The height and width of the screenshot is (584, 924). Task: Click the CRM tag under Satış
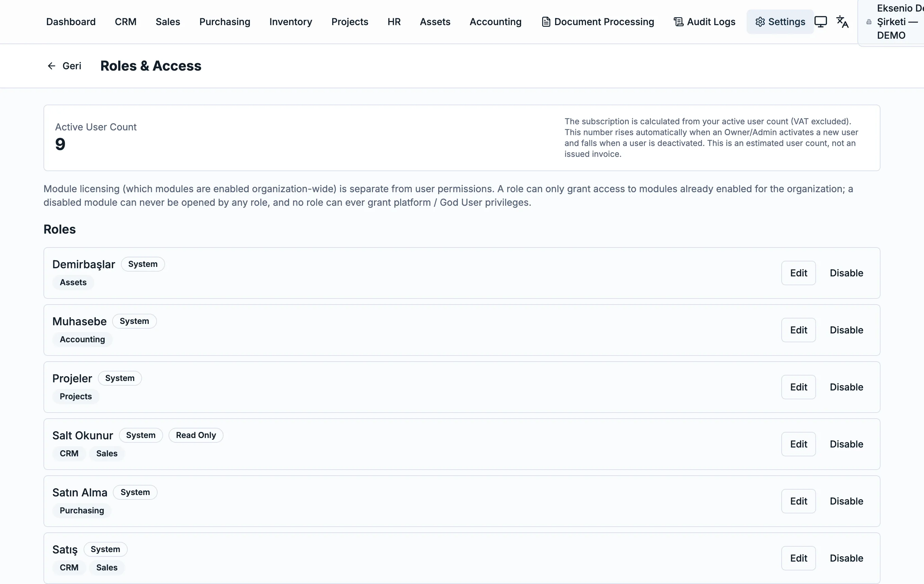pyautogui.click(x=69, y=568)
